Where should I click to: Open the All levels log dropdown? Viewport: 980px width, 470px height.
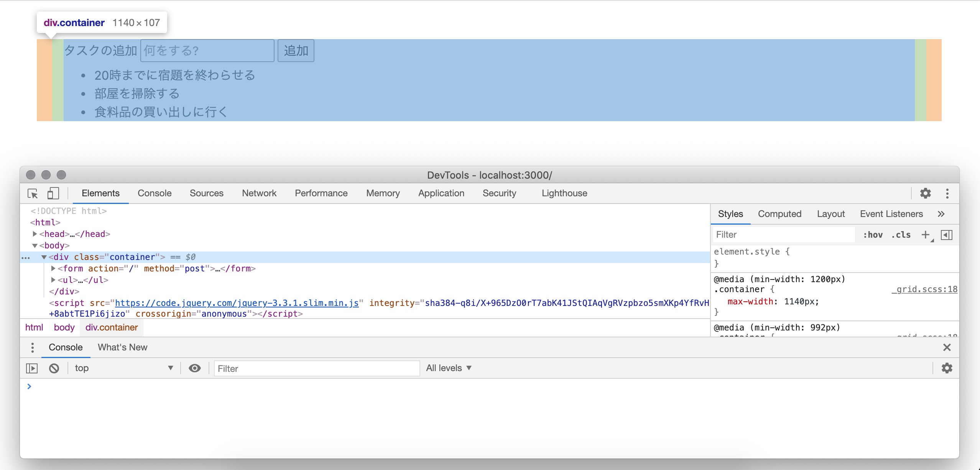pos(448,368)
